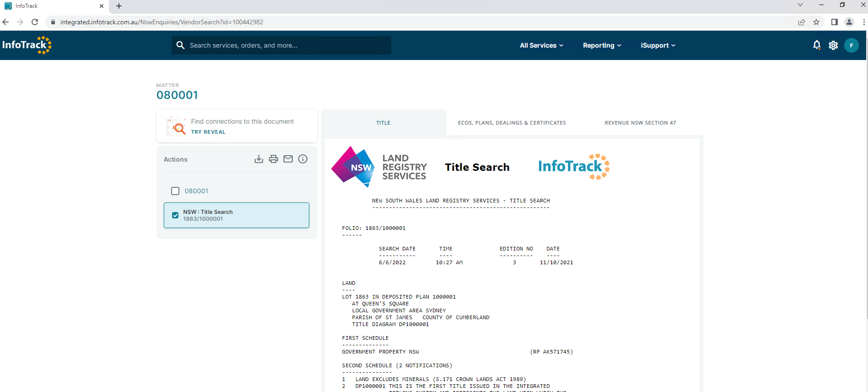Viewport: 868px width, 392px height.
Task: Select the InfoTrack browser tab
Action: click(55, 6)
